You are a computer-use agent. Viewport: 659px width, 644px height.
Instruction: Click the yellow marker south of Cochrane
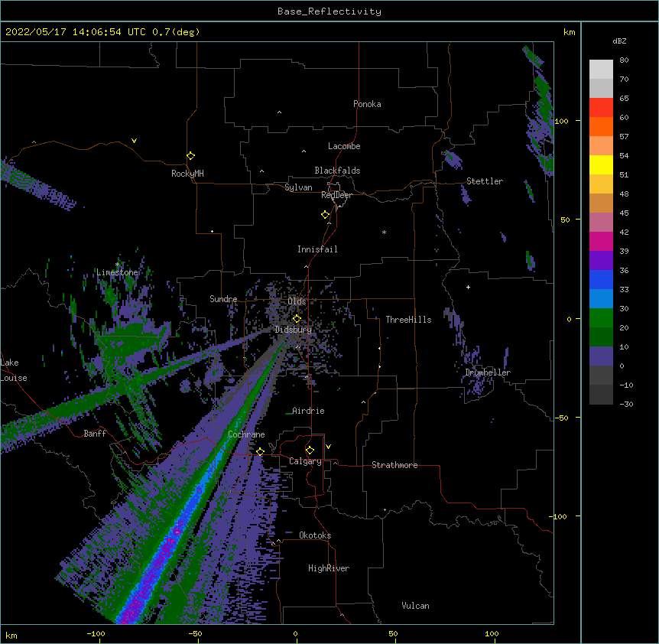260,452
